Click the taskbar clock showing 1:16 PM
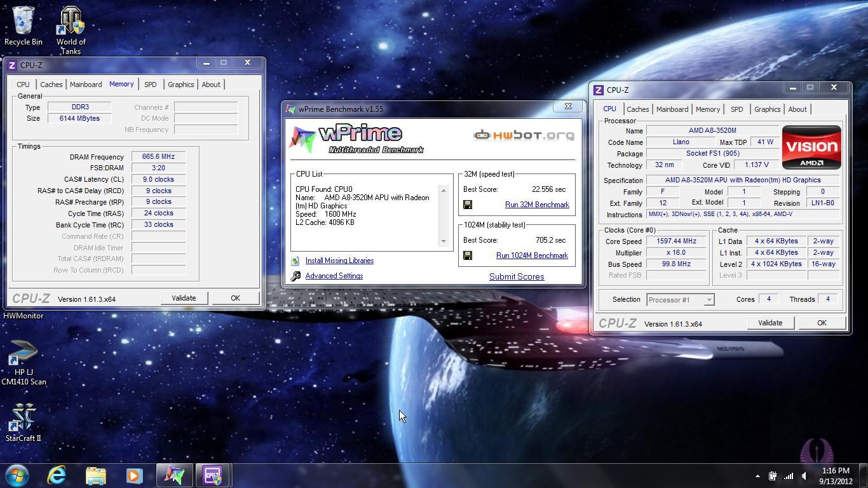This screenshot has height=488, width=868. click(x=836, y=476)
